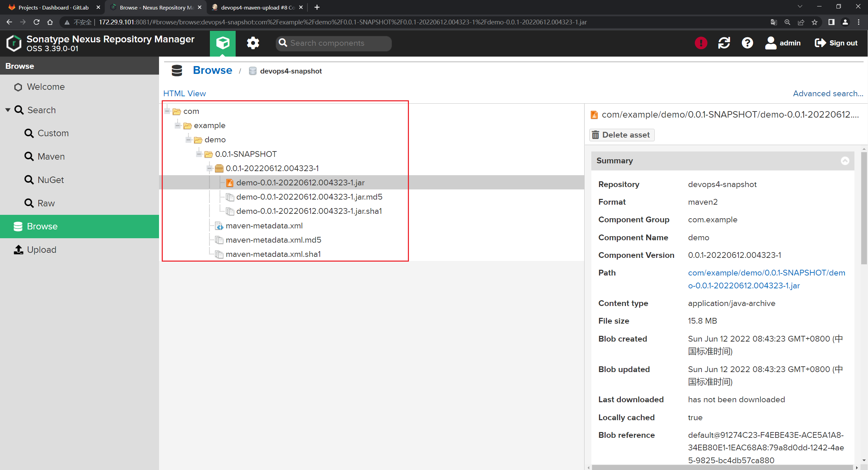Image resolution: width=868 pixels, height=470 pixels.
Task: Click the share page icon
Action: [x=801, y=22]
